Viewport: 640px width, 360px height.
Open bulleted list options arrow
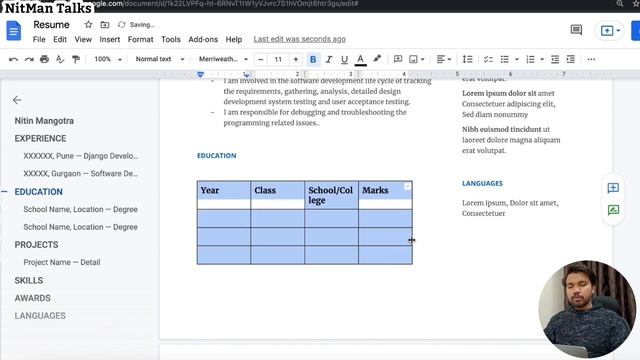click(517, 60)
